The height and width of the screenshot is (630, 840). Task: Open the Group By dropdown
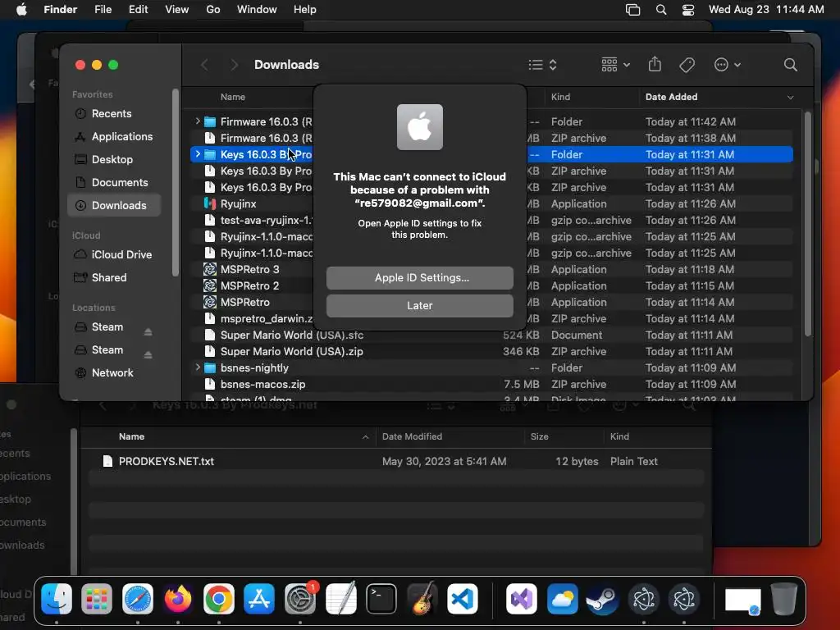pos(615,65)
